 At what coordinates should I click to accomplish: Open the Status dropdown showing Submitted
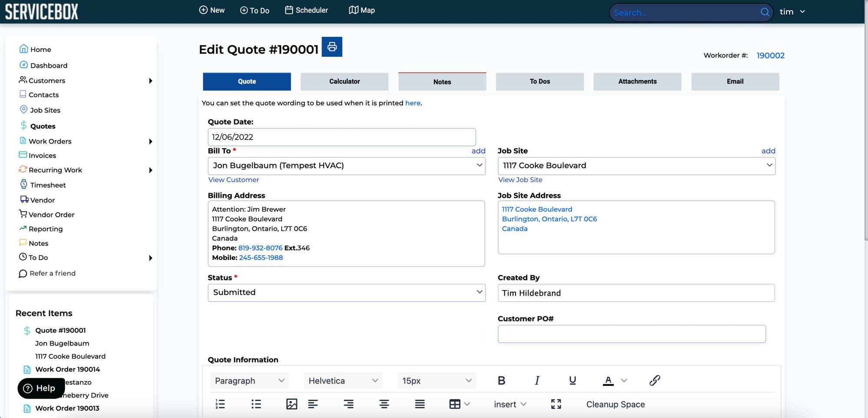pos(346,292)
